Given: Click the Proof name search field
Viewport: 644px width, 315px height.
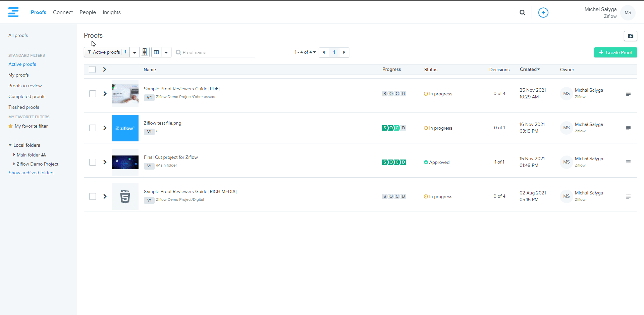Looking at the screenshot, I should click(x=218, y=52).
